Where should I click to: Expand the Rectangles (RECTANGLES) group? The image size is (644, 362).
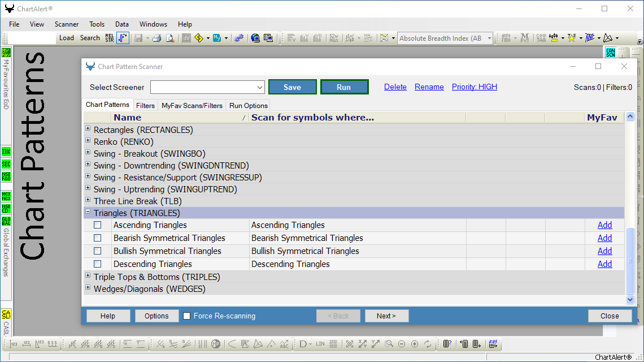(88, 128)
